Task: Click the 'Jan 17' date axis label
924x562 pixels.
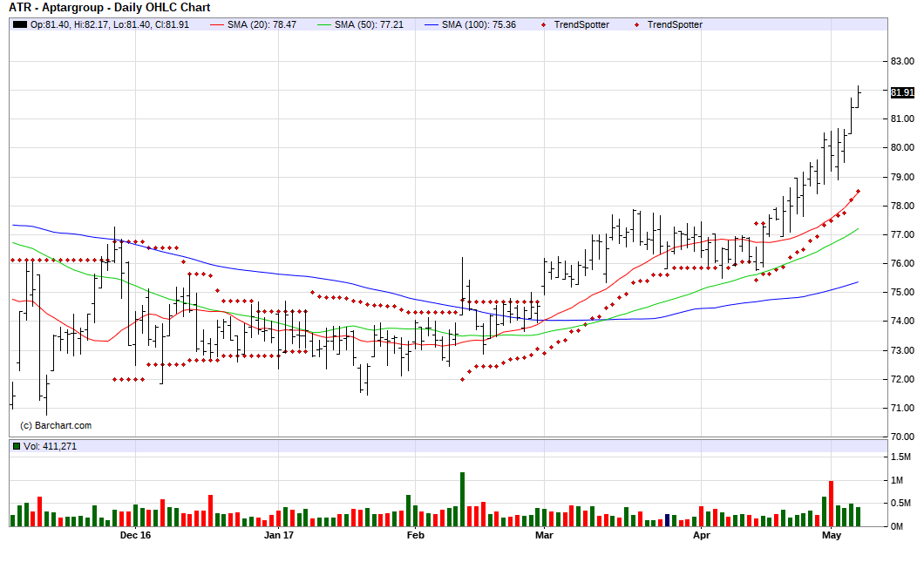Action: point(279,535)
